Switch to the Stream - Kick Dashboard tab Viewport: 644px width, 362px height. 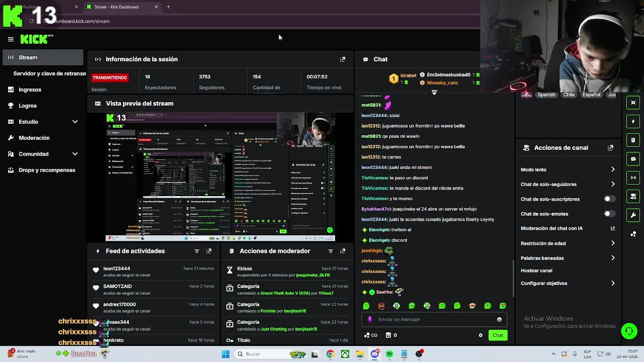122,7
